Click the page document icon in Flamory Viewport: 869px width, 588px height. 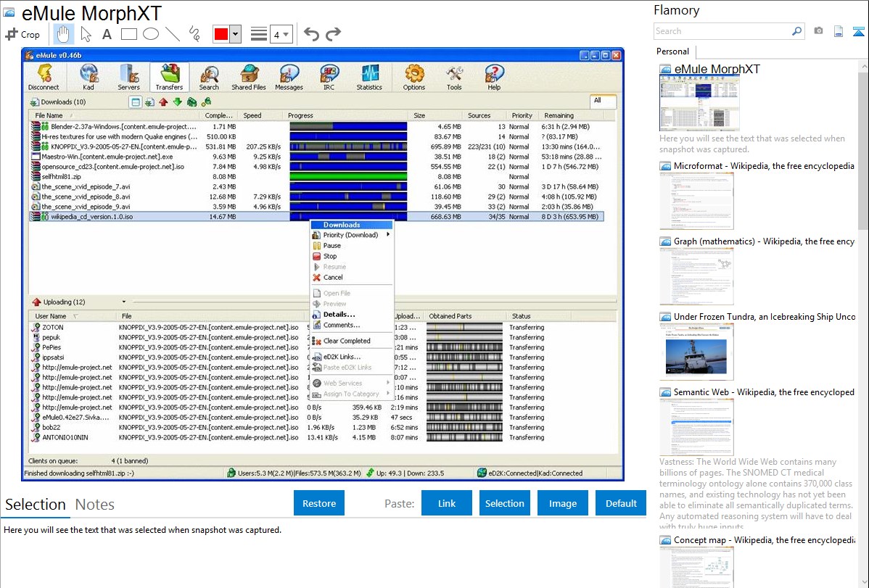click(839, 31)
